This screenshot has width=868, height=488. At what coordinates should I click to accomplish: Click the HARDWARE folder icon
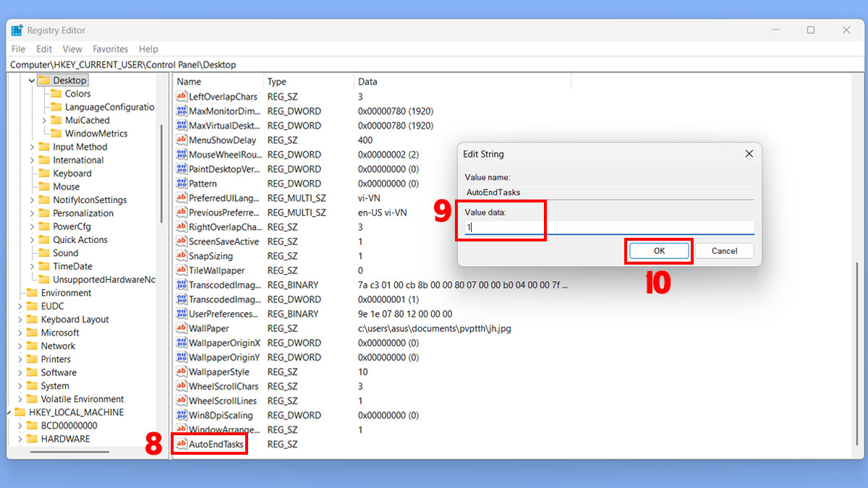[32, 439]
